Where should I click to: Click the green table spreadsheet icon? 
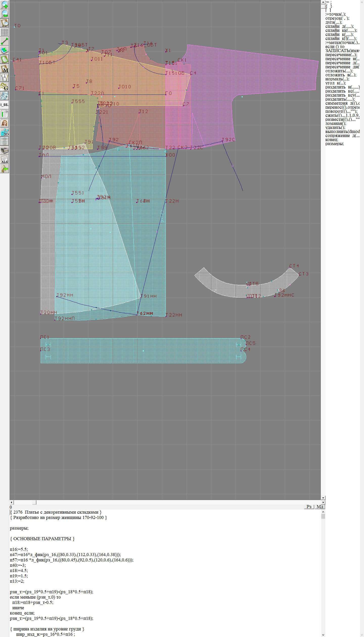5,114
